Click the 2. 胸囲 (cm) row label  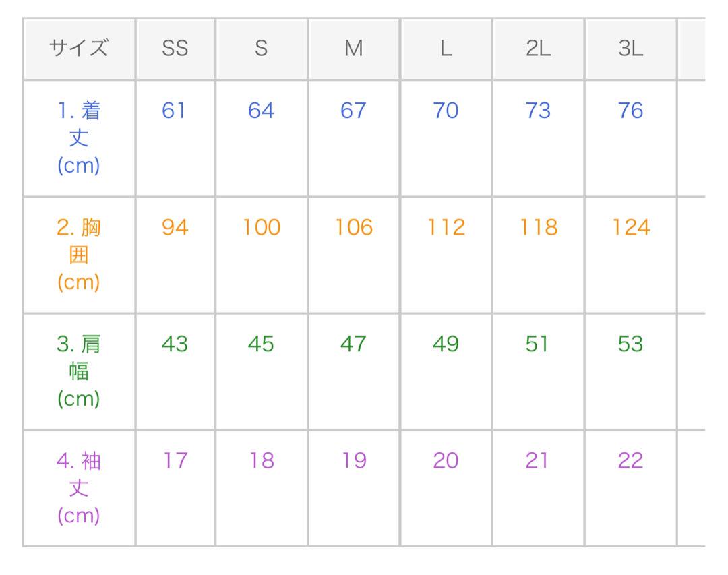click(79, 255)
